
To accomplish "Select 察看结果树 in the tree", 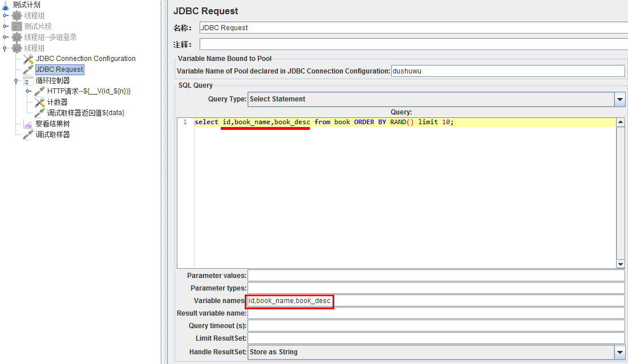I will coord(52,124).
